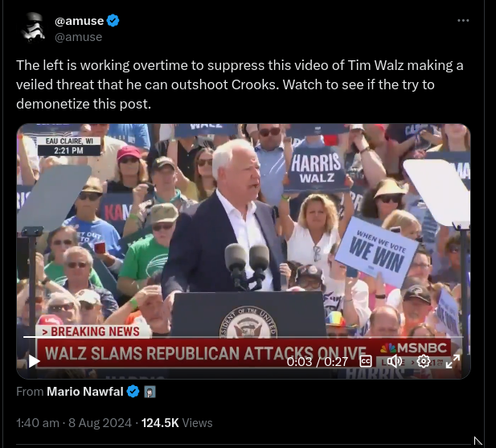Toggle closed captions on the video

point(366,361)
